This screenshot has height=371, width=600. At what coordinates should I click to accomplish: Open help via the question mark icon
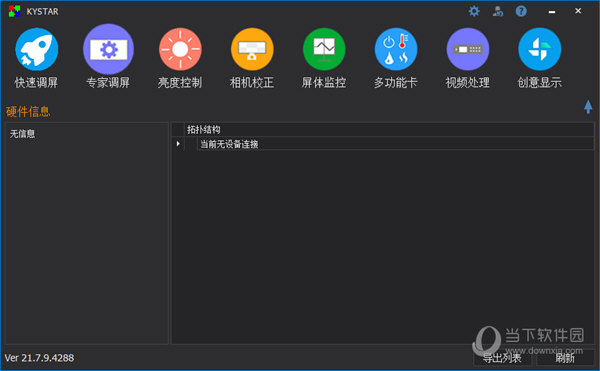tap(521, 11)
